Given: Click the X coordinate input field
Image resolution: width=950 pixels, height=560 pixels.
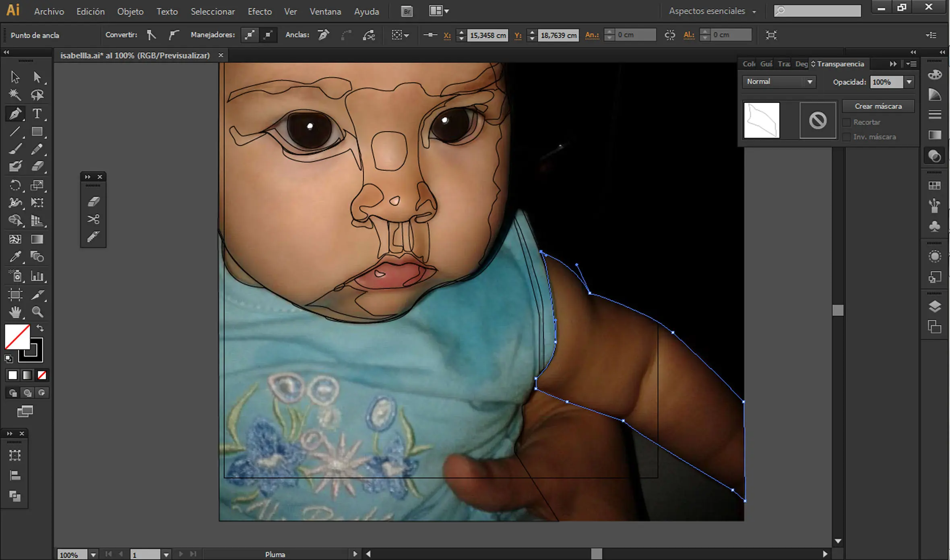Looking at the screenshot, I should 487,35.
